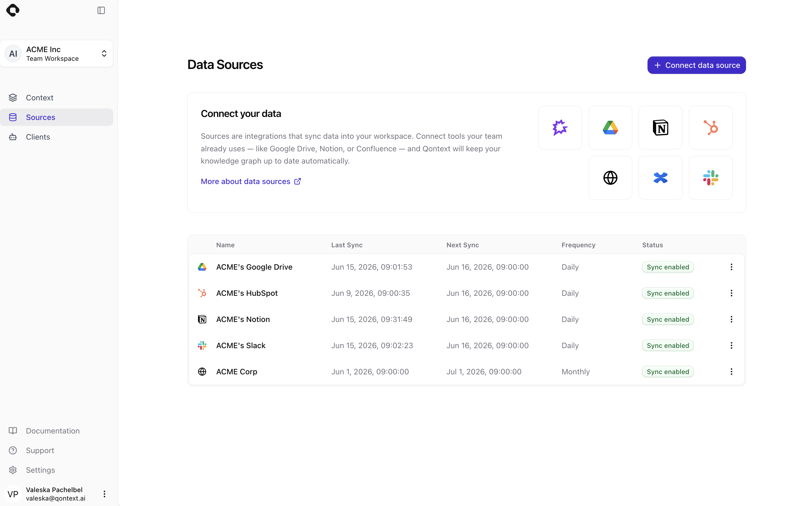Click the valeska@qontext.ai email address

point(56,498)
